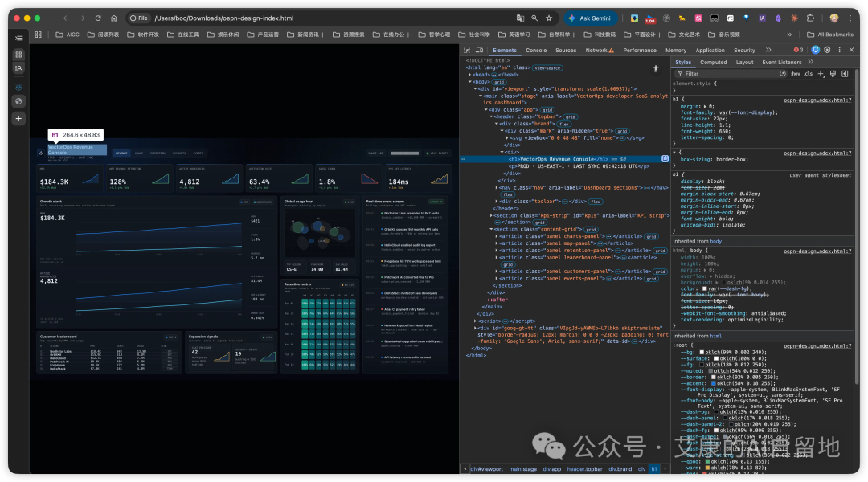The height and width of the screenshot is (482, 868).
Task: Click the translate icon in address bar
Action: 520,18
